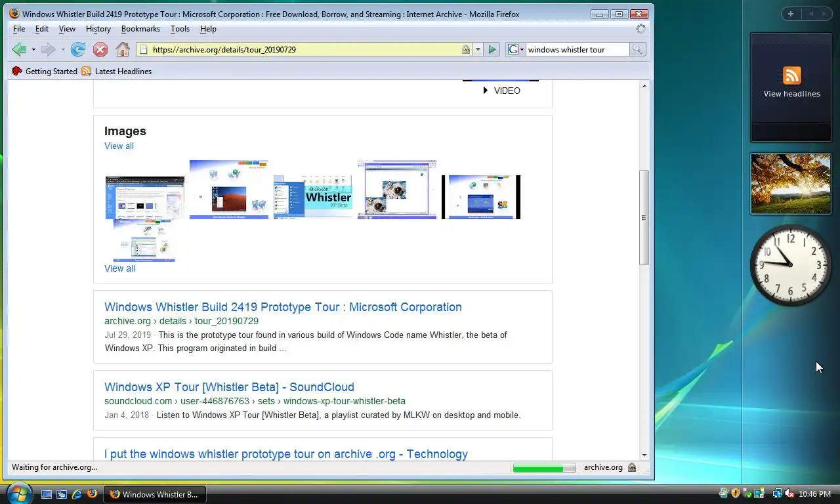Click the 'Waiting for archive.org...' status text
The height and width of the screenshot is (504, 840).
(54, 467)
